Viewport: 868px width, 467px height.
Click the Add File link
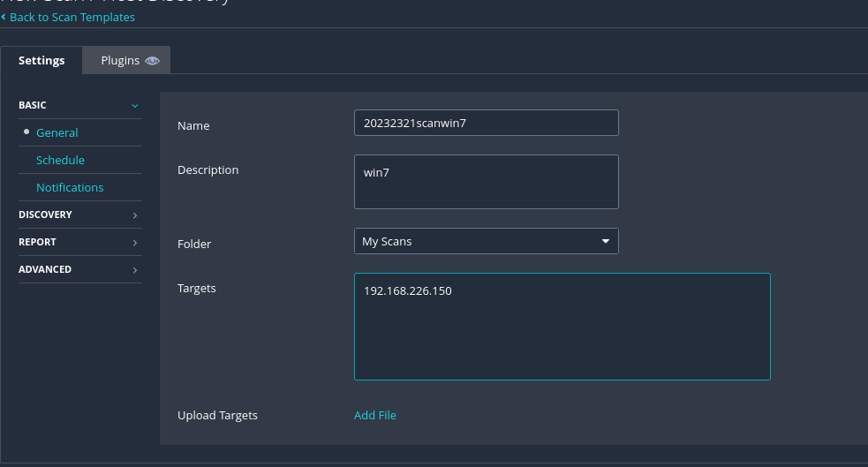point(375,415)
